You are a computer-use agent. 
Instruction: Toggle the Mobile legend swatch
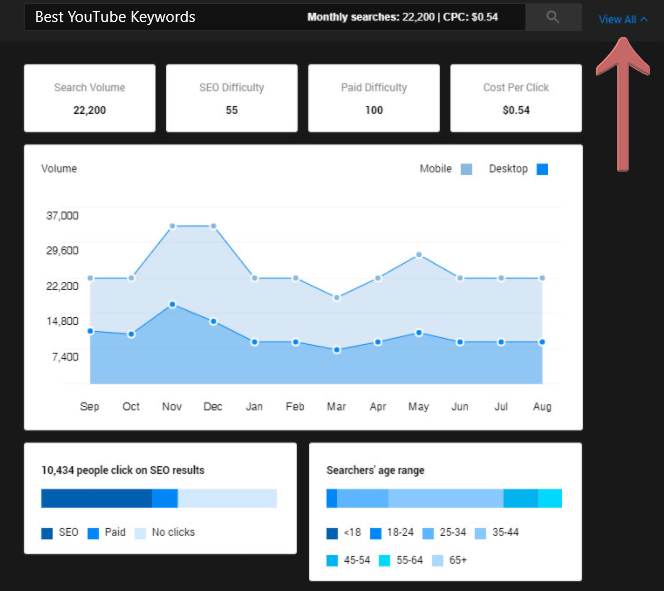(466, 169)
